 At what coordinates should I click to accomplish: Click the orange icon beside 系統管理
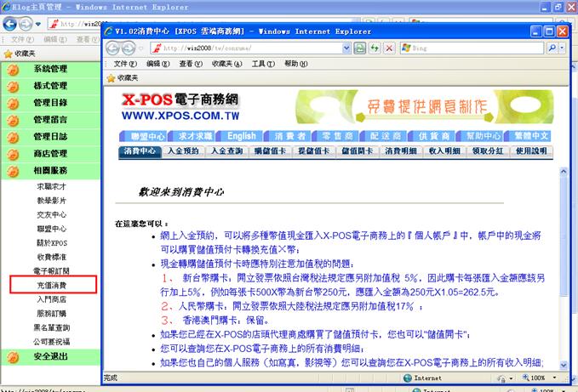pos(13,69)
